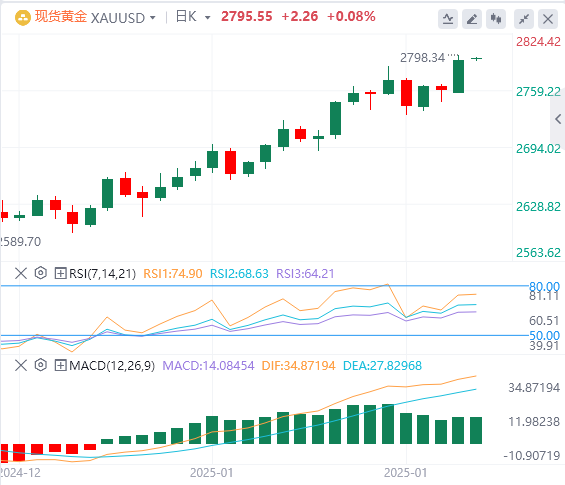Click the 34.87194 MACD axis value

[534, 388]
